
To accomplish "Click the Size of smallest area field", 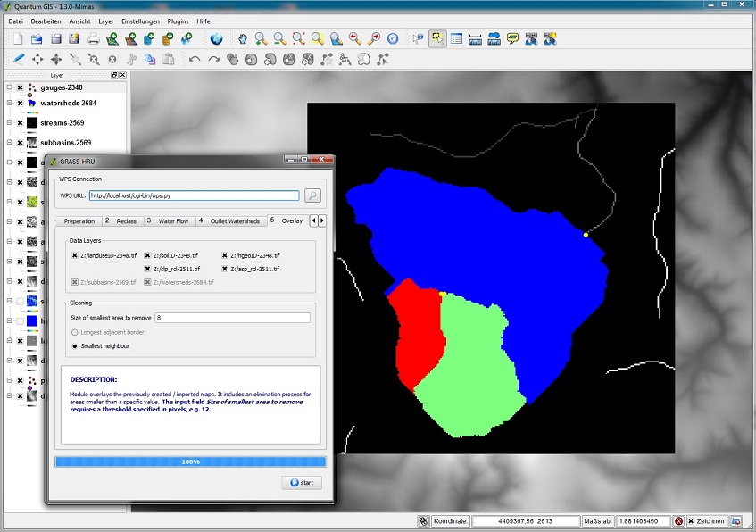I will point(231,317).
